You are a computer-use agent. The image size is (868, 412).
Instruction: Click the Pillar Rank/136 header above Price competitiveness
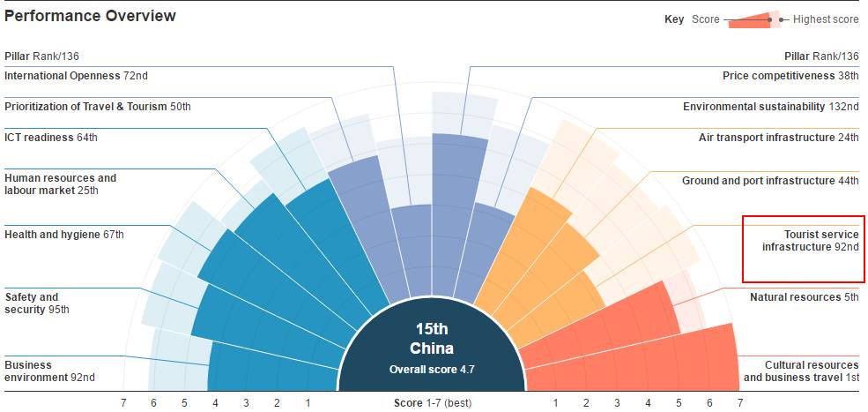(x=821, y=56)
